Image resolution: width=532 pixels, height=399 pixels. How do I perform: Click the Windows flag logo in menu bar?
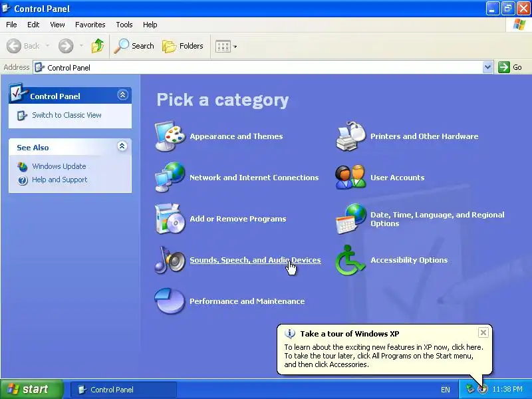click(x=519, y=25)
